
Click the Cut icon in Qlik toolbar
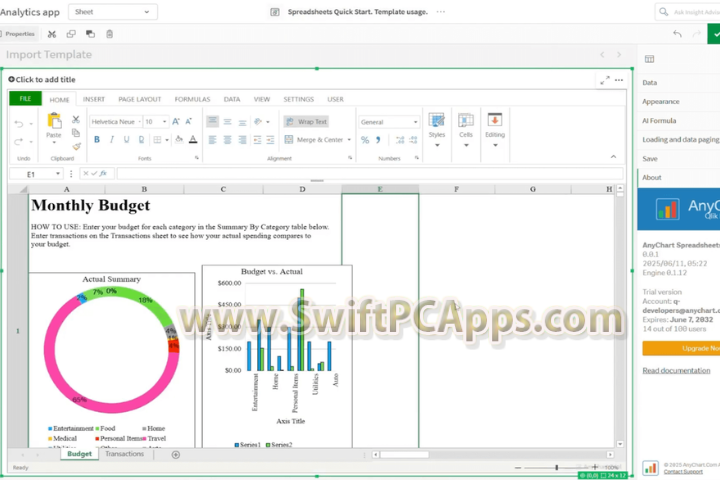point(52,34)
